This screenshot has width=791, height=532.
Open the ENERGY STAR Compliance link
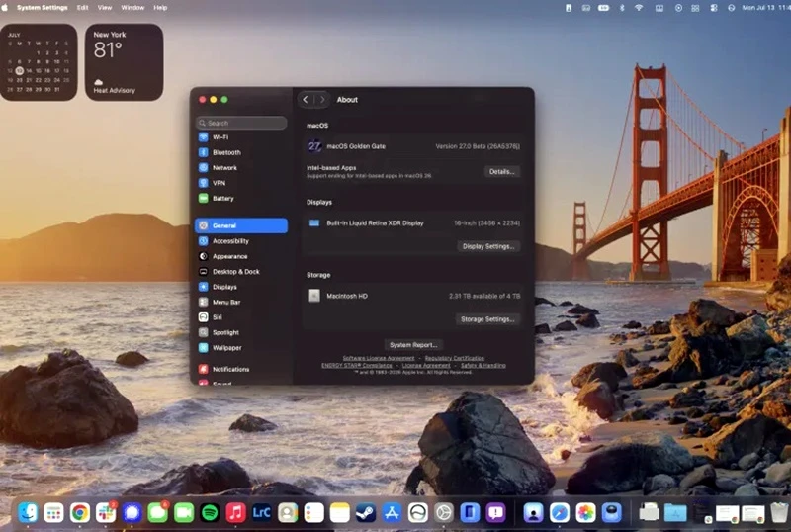[357, 366]
